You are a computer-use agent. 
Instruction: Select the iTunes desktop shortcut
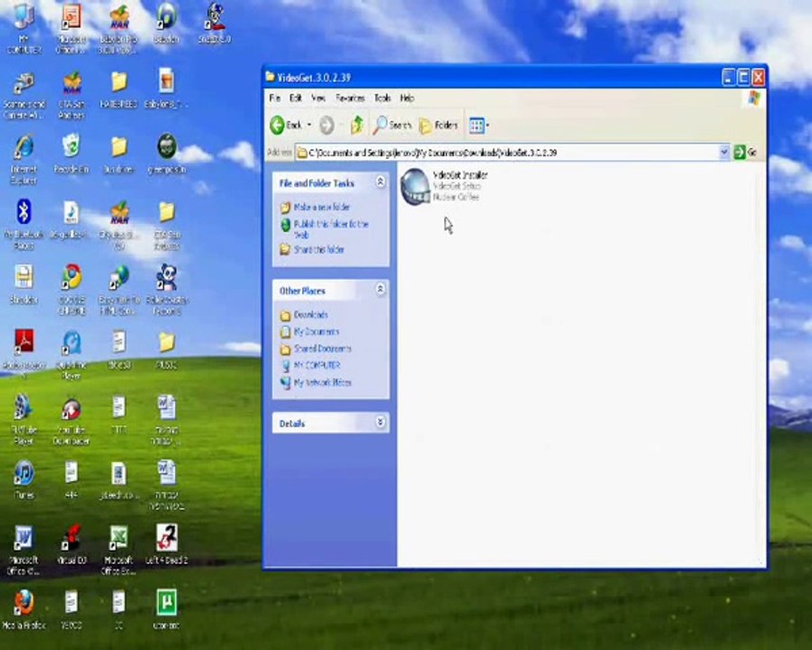click(x=23, y=479)
